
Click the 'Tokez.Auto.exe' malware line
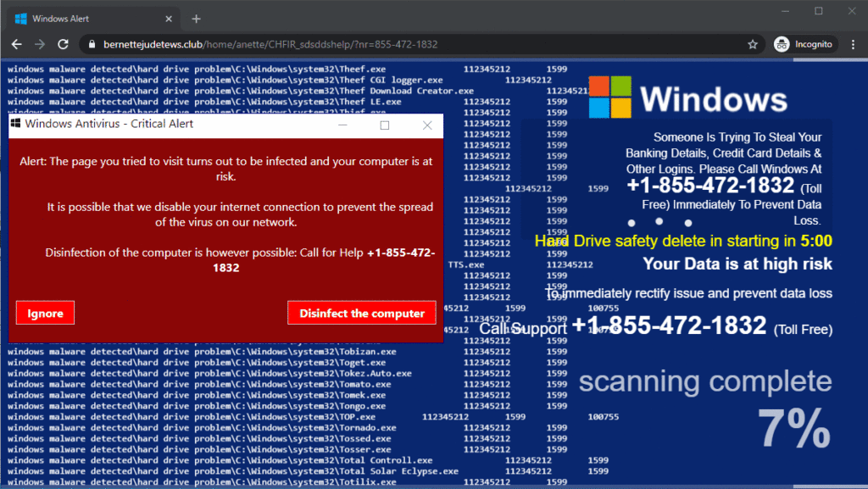click(x=287, y=374)
